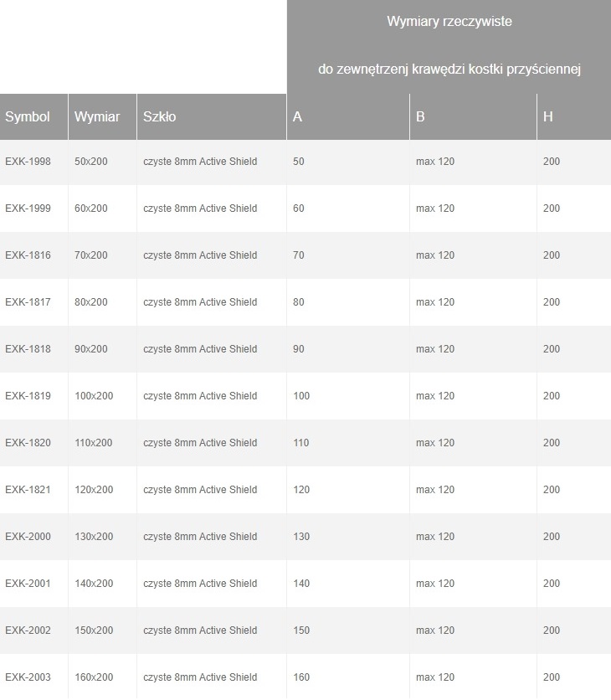Click the 90x200 dimension cell
The image size is (611, 700).
click(91, 349)
